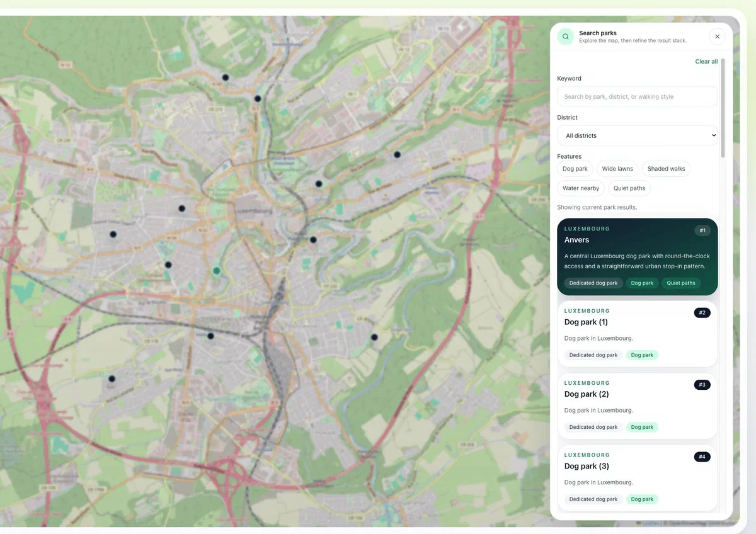Click Dog park tag on Anvers card
Screen dimensions: 756x534
(642, 283)
